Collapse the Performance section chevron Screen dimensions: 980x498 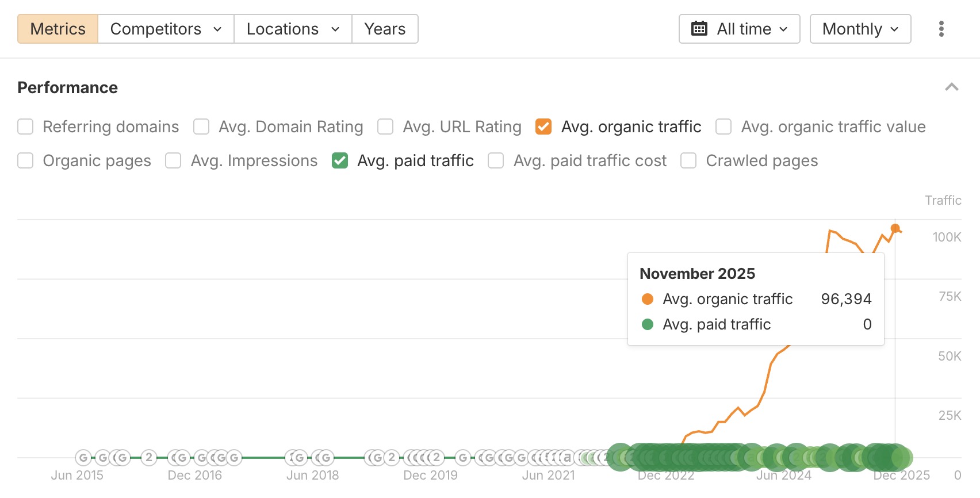click(951, 87)
